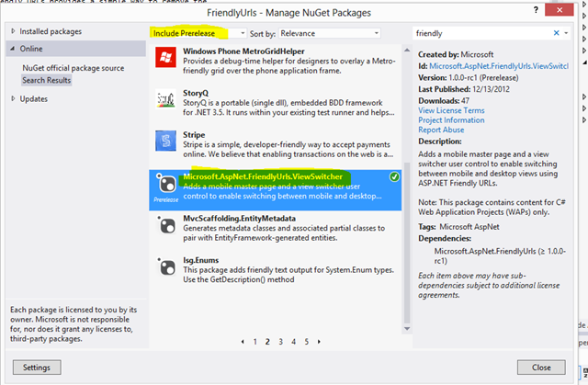Click the Settings button
Image resolution: width=588 pixels, height=385 pixels.
click(x=37, y=368)
